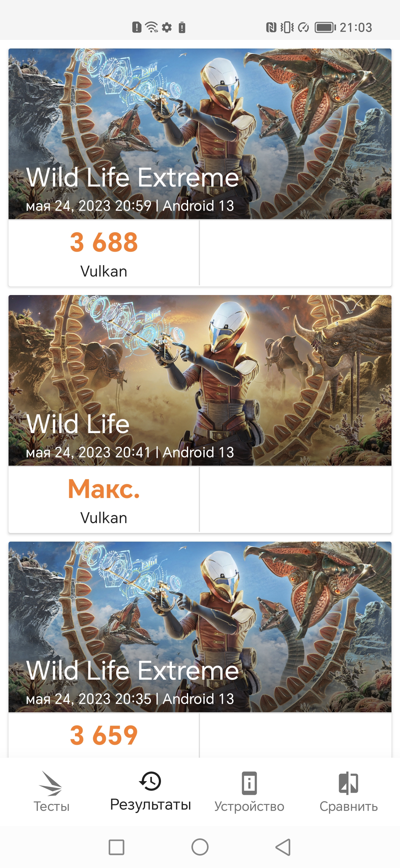Tap the Устройство device info icon
The height and width of the screenshot is (868, 400).
coord(249,783)
